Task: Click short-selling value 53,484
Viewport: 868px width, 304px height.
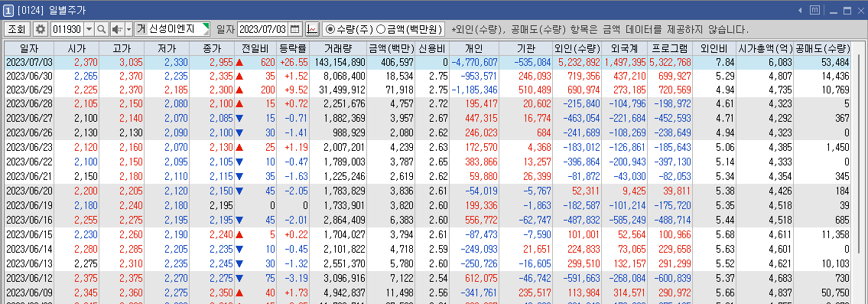Action: [836, 62]
